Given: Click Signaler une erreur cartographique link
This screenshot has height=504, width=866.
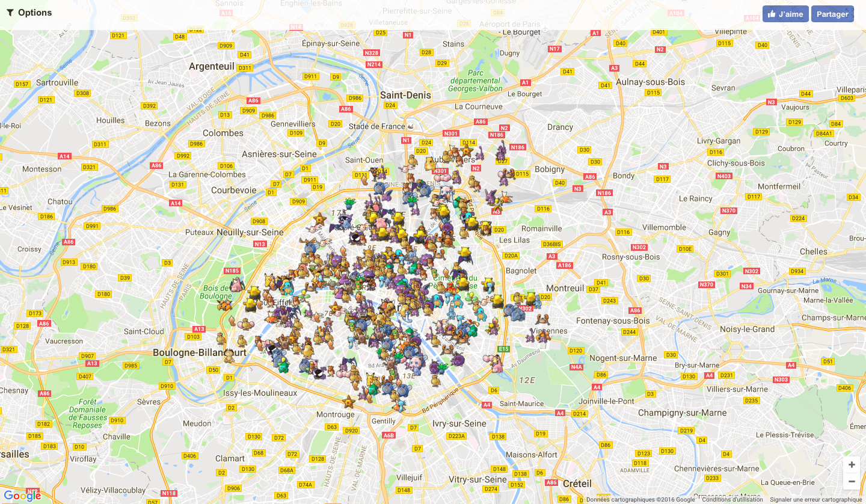Looking at the screenshot, I should coord(816,499).
